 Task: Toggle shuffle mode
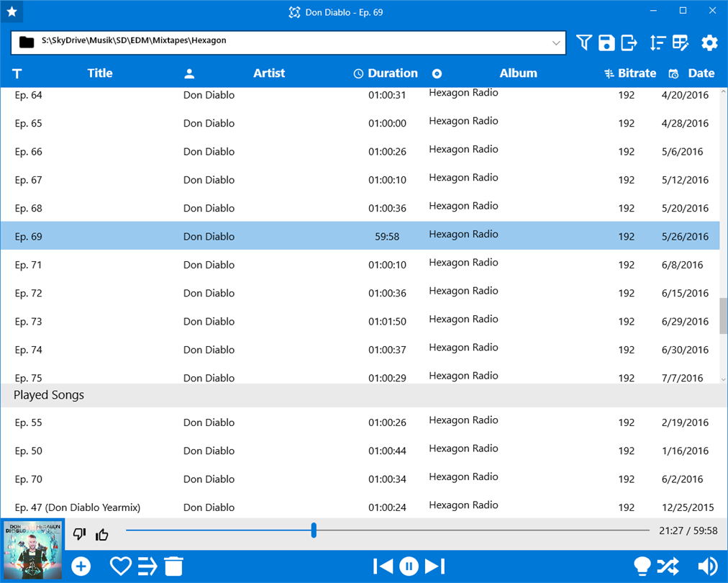coord(668,566)
